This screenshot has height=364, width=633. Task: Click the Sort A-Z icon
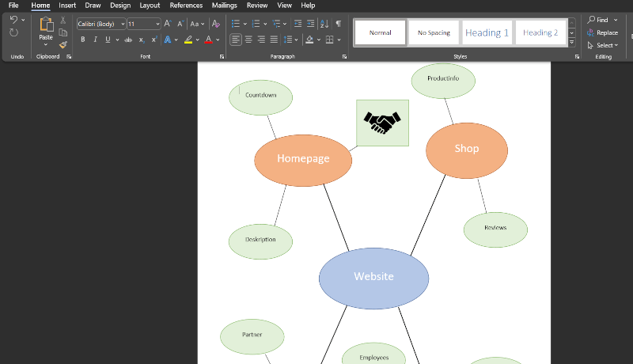point(324,24)
